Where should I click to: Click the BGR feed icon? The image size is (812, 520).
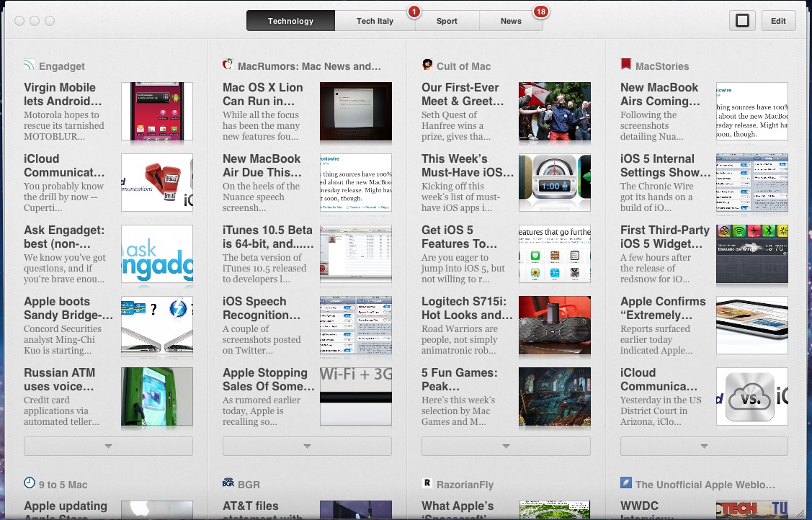click(228, 483)
